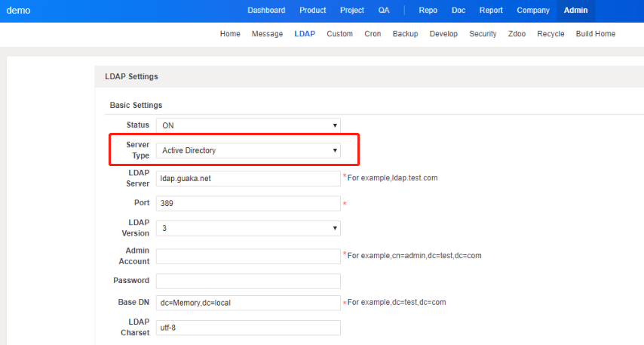Open the Project menu
The image size is (644, 345).
coord(351,11)
